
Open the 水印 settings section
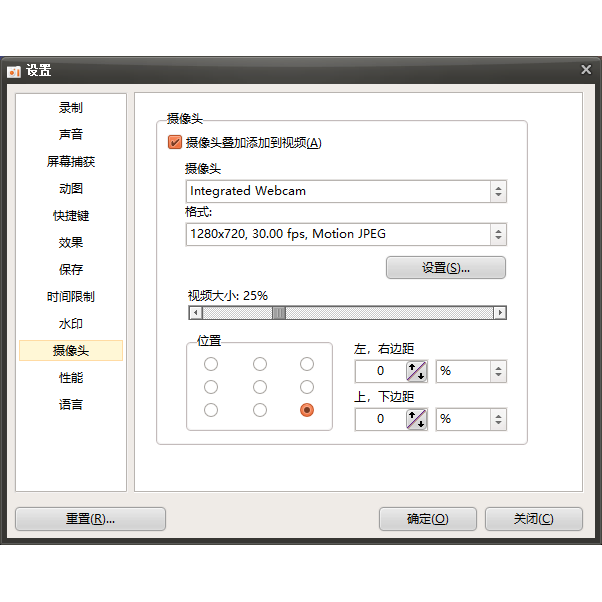coord(71,324)
